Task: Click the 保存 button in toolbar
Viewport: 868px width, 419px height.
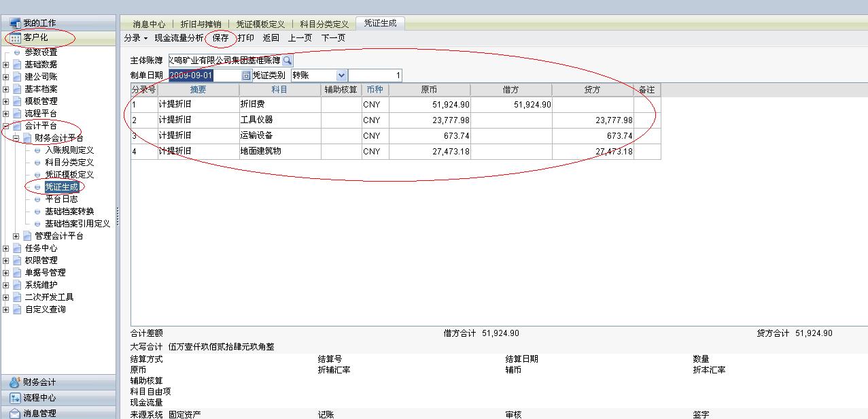Action: click(x=221, y=38)
